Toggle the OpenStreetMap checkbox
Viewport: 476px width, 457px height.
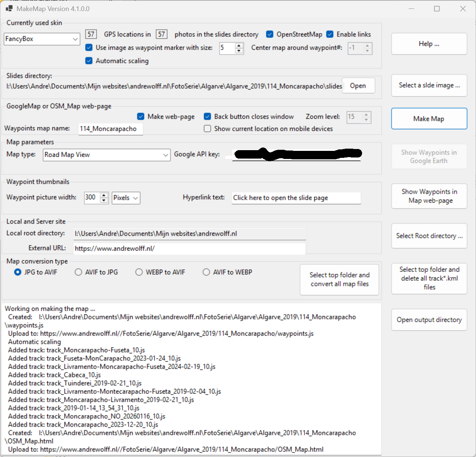coord(270,34)
